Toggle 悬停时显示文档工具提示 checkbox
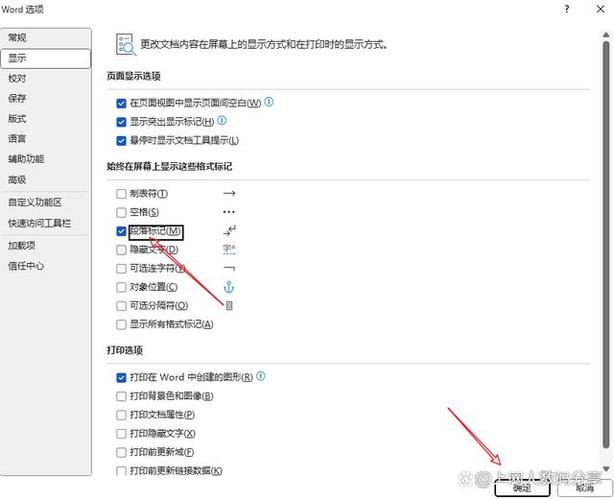This screenshot has height=500, width=614. pos(121,141)
